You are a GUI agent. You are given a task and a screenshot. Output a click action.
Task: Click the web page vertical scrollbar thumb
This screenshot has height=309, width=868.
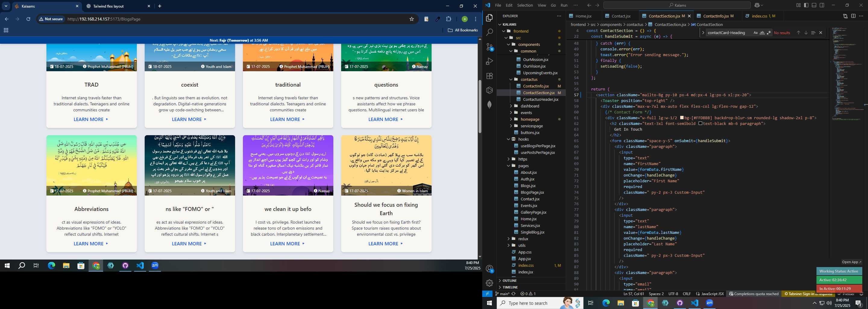[480, 107]
